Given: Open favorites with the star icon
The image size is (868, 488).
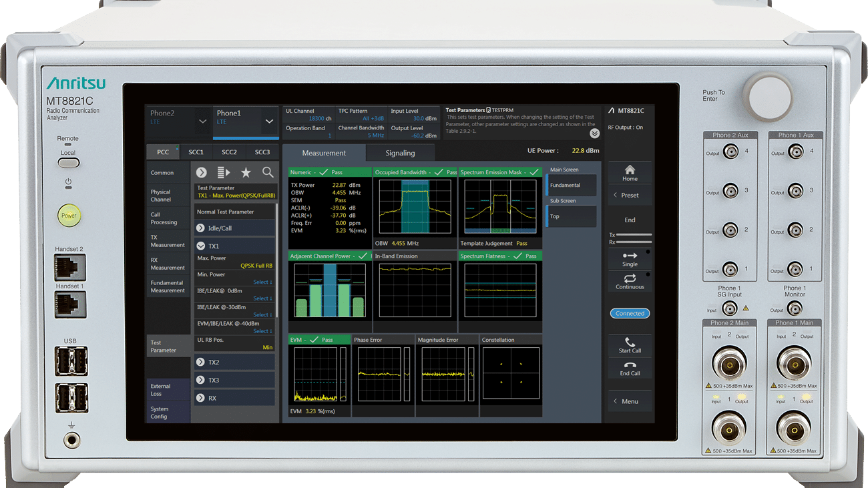Looking at the screenshot, I should tap(246, 172).
